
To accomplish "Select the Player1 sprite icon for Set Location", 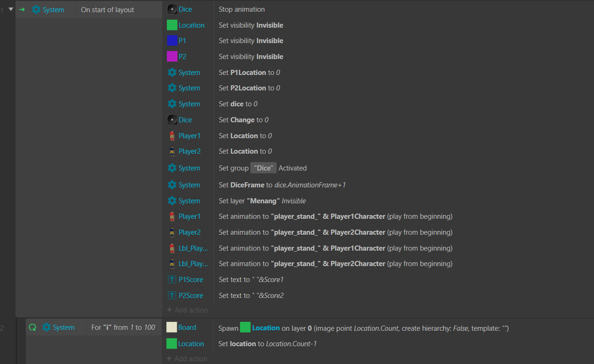I will [x=172, y=136].
